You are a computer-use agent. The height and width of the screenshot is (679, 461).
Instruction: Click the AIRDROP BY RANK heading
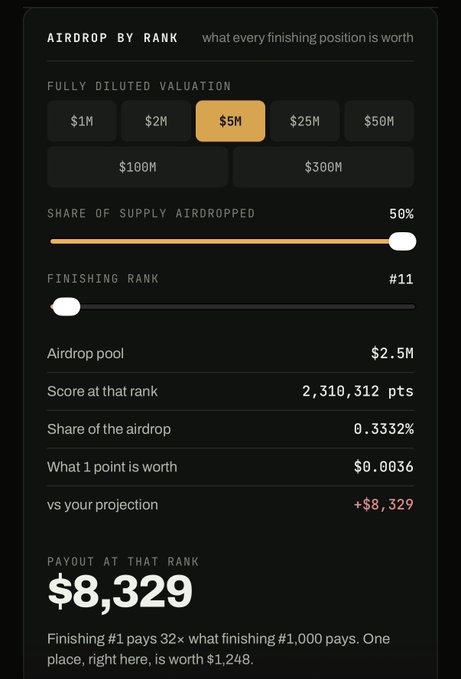[113, 38]
